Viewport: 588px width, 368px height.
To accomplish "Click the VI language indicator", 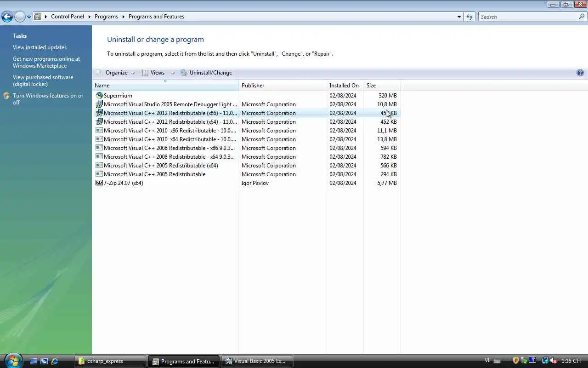I will click(x=487, y=361).
